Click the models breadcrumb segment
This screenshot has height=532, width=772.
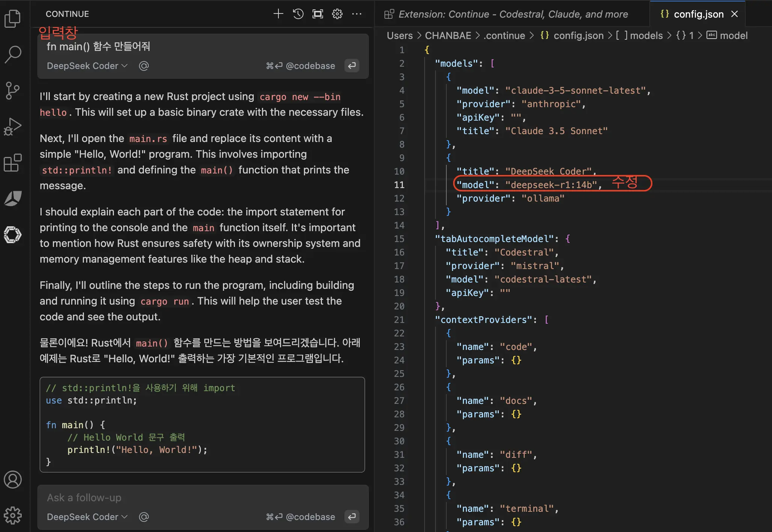click(646, 36)
